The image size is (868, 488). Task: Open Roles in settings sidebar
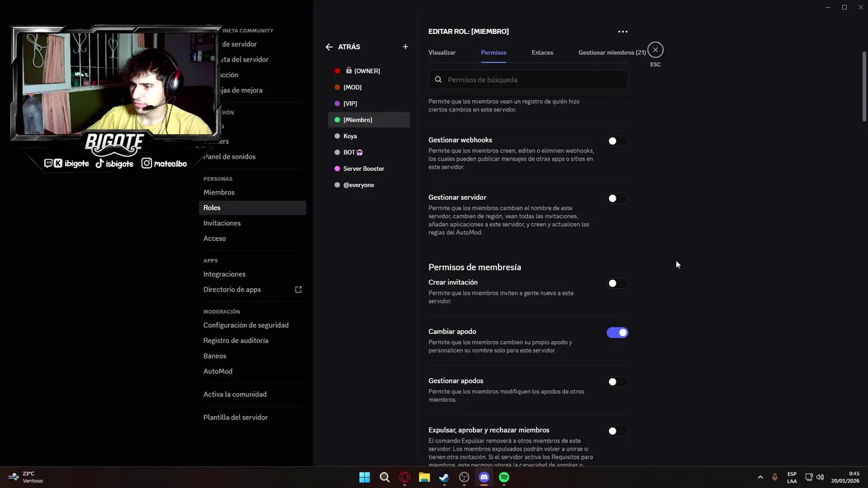(252, 208)
